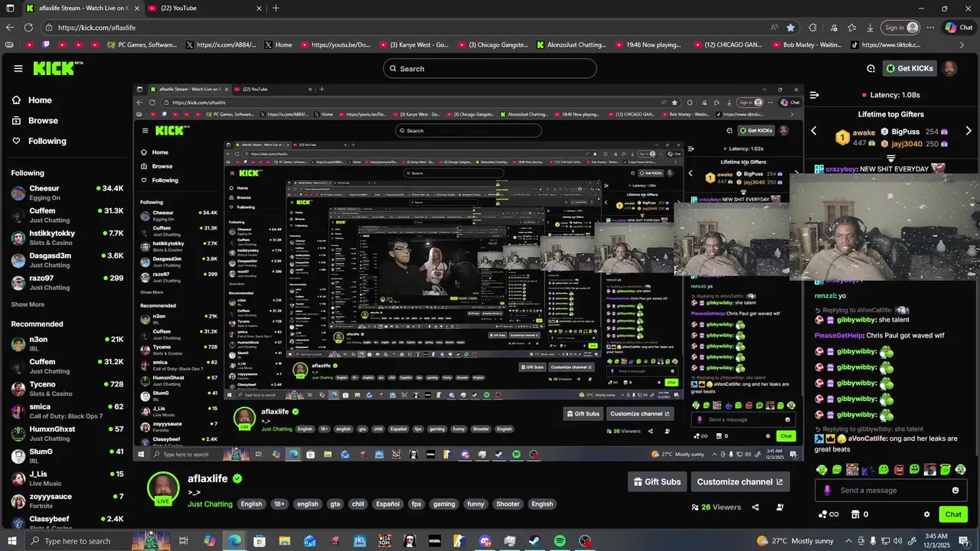Open the browser downloads icon
980x551 pixels.
pyautogui.click(x=870, y=28)
